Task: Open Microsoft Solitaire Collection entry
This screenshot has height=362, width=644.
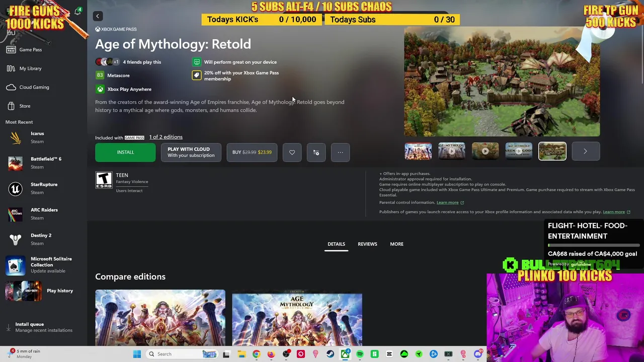Action: coord(44,265)
